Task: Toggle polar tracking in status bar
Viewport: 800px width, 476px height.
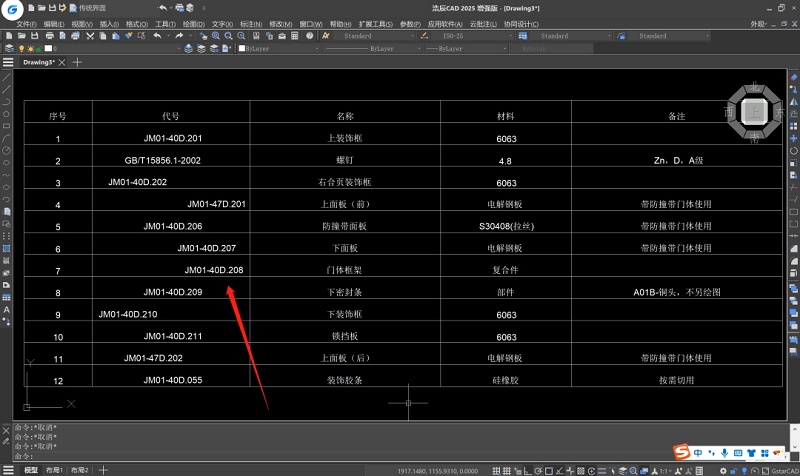Action: tap(538, 471)
